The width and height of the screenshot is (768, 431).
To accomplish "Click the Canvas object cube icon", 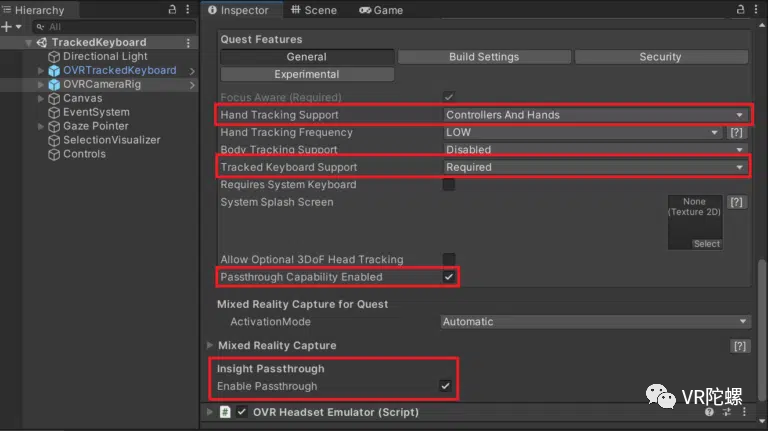I will (54, 99).
